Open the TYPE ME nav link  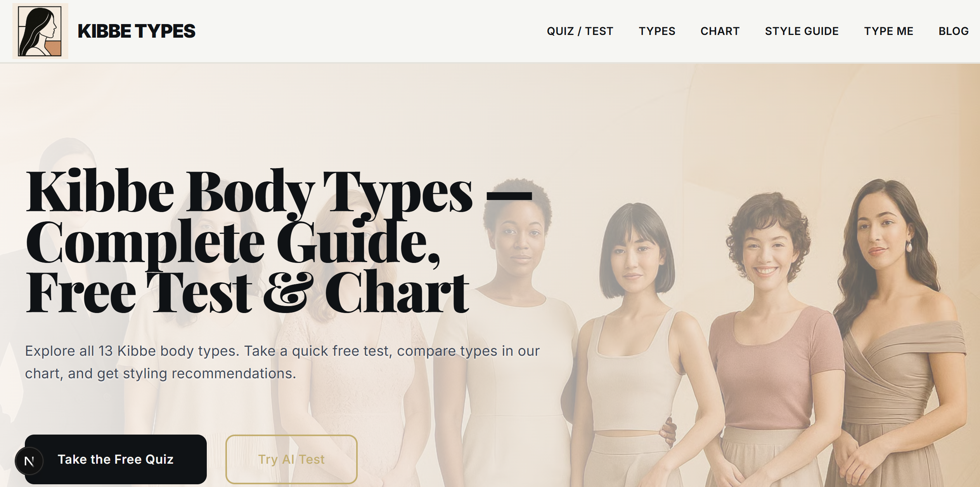[888, 31]
